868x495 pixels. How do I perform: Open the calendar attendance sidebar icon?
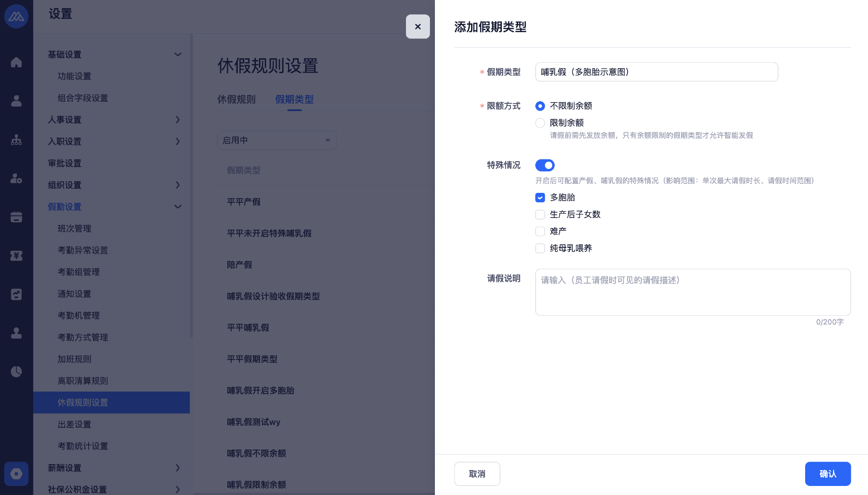click(16, 217)
